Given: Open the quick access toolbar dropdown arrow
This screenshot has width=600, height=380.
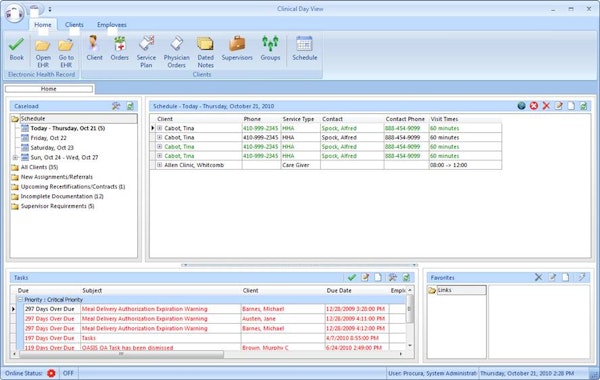Looking at the screenshot, I should [x=50, y=9].
